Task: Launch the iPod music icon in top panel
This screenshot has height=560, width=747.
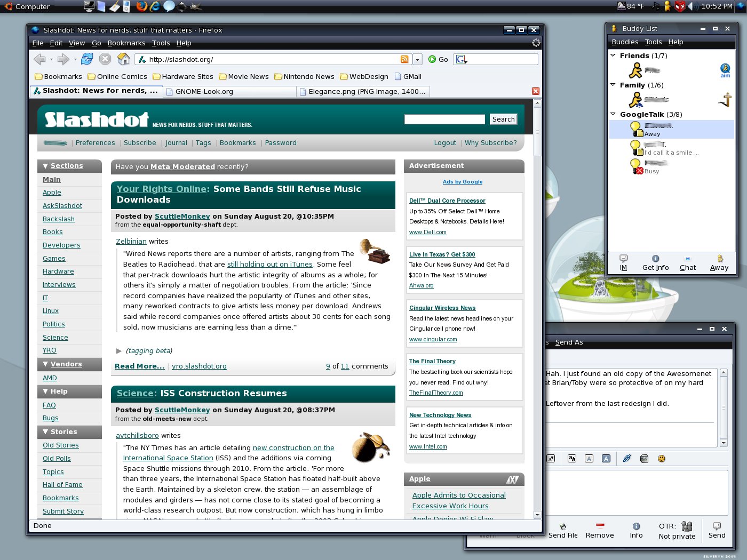Action: (x=127, y=6)
